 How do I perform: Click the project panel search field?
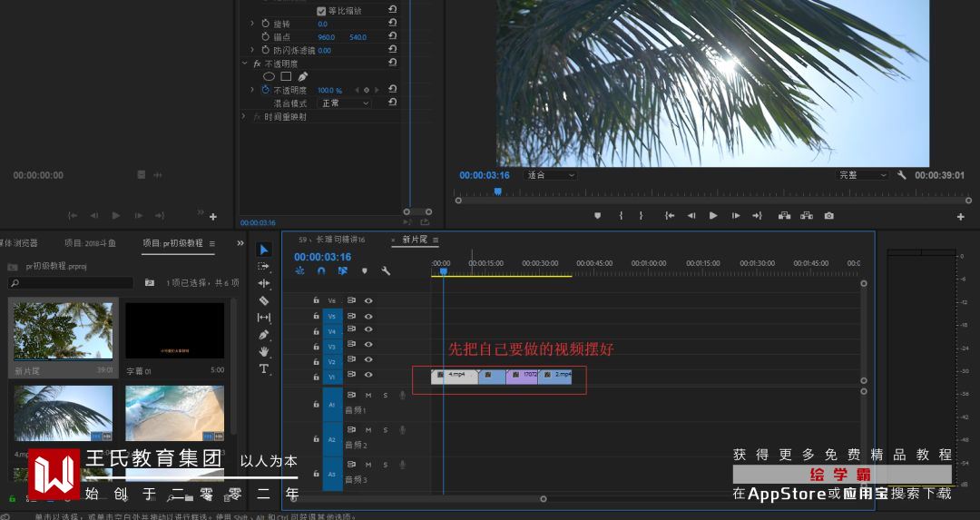coord(72,283)
